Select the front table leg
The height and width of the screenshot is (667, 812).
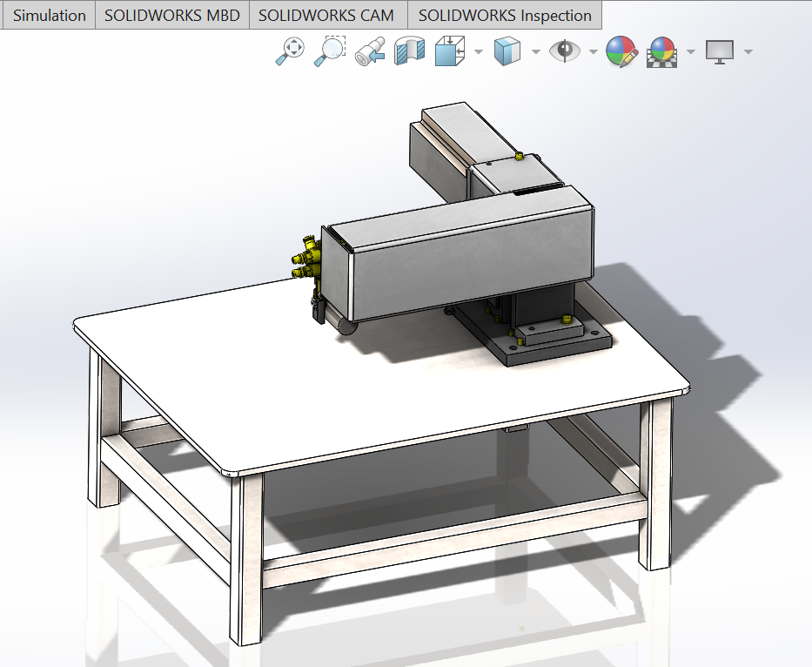tap(246, 560)
